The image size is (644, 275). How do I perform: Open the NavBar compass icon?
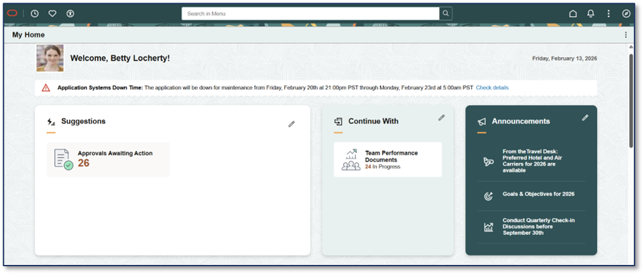627,13
